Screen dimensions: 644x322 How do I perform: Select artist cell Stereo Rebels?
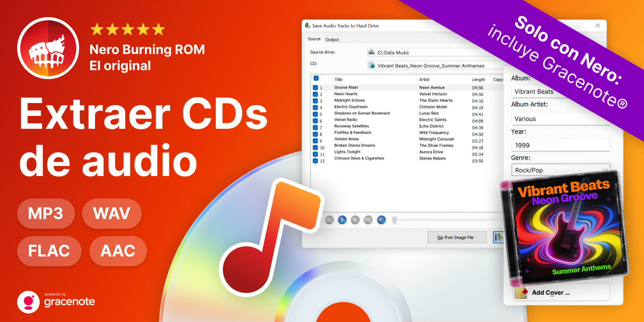[x=432, y=159]
